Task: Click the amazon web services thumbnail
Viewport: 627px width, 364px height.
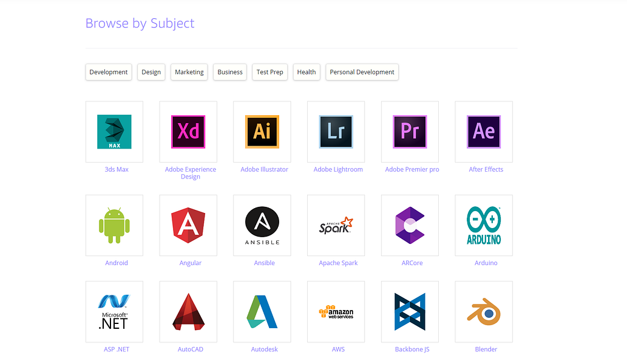Action: pos(336,312)
